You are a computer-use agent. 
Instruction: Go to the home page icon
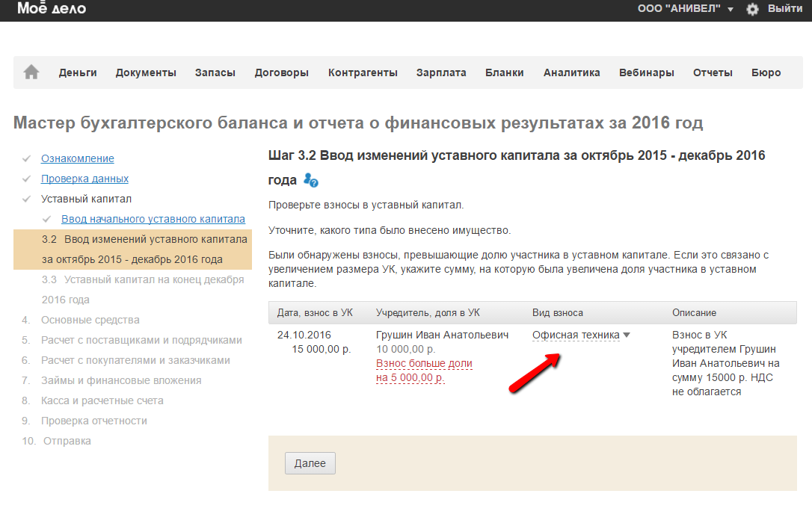click(x=31, y=72)
